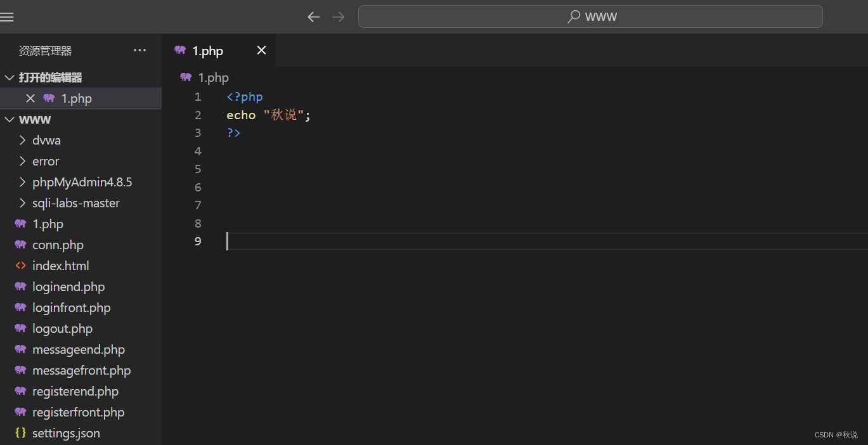
Task: Click the elephant icon beside loginend.php
Action: (x=20, y=287)
